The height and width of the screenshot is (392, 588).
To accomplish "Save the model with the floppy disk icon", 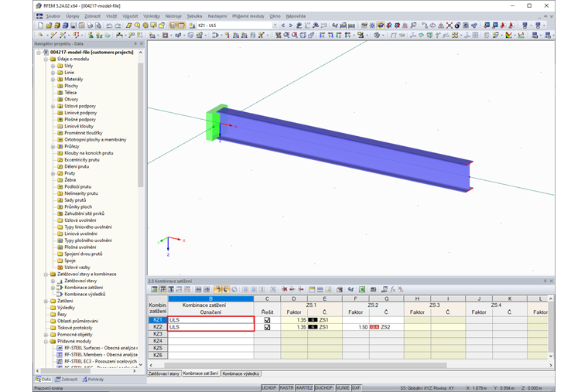I will pos(73,26).
